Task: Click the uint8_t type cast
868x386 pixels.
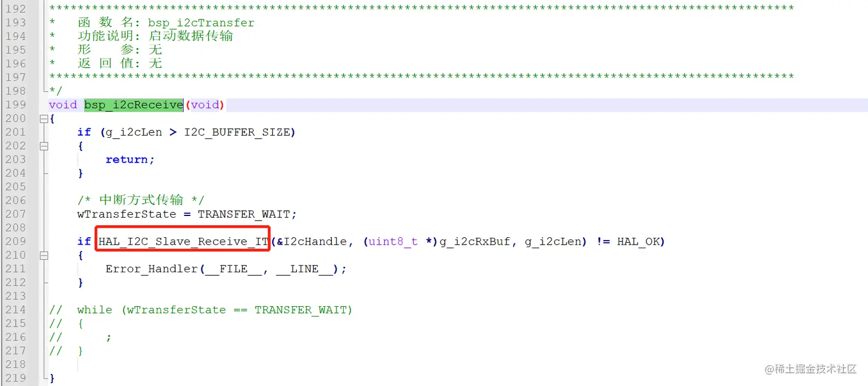Action: click(x=393, y=242)
